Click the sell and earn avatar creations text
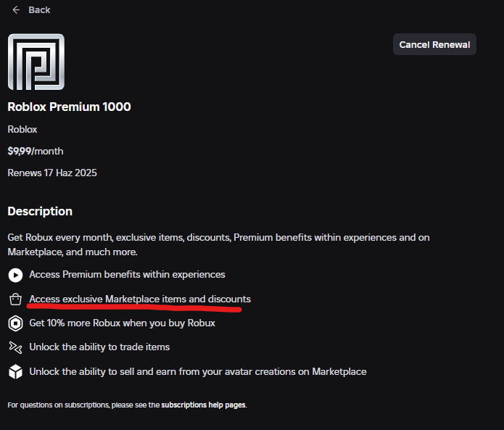504x430 pixels. pyautogui.click(x=197, y=372)
